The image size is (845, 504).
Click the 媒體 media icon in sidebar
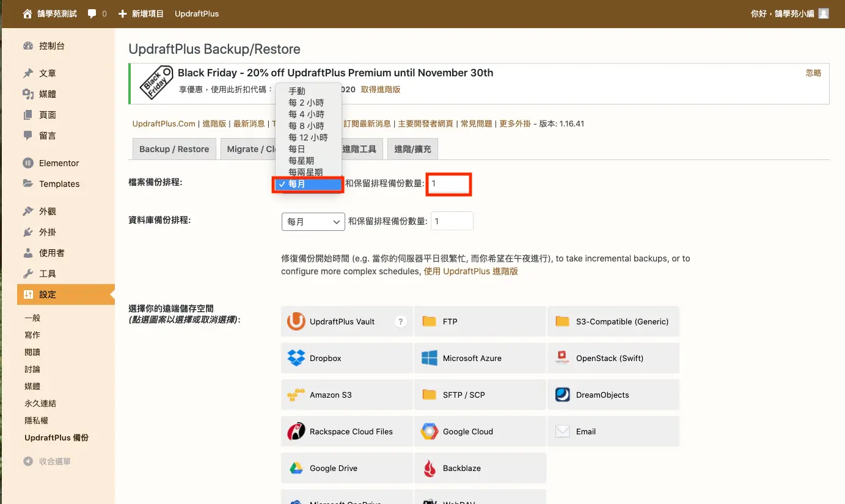click(x=28, y=94)
